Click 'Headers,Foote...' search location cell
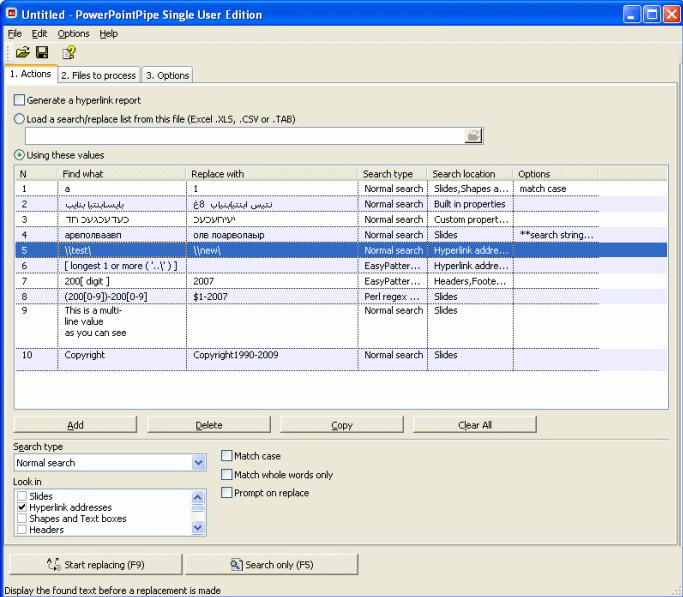The image size is (683, 597). coord(470,281)
